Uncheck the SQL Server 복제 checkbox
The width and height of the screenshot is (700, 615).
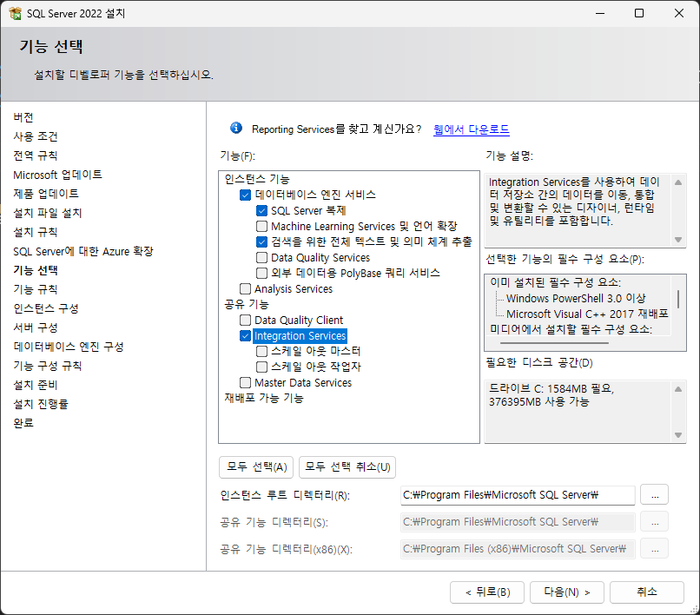261,211
